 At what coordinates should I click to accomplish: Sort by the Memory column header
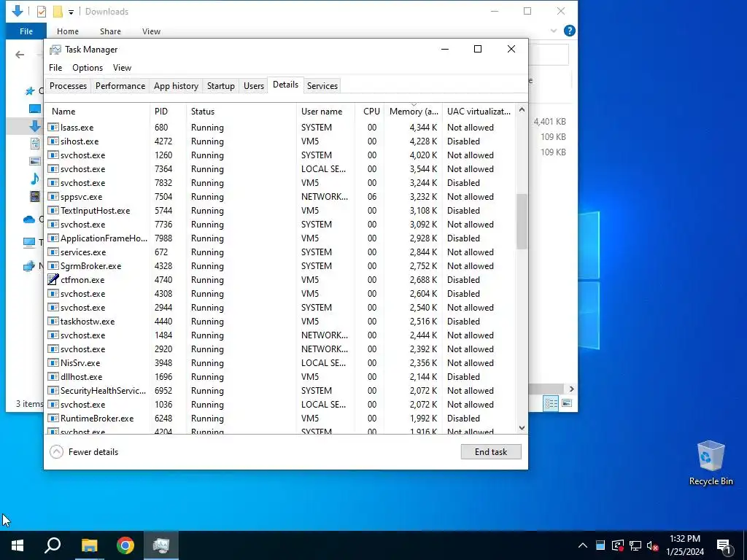tap(413, 112)
